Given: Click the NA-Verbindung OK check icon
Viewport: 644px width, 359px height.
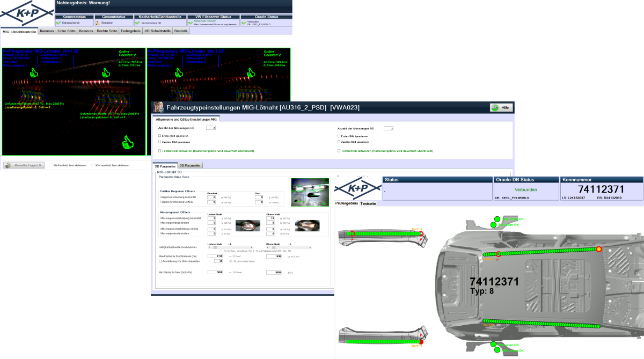Looking at the screenshot, I should pos(137,23).
